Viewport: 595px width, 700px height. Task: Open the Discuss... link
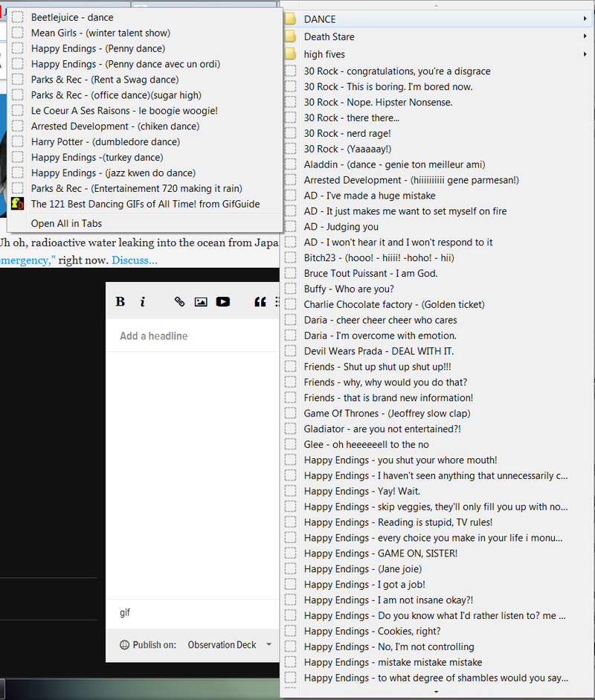coord(135,260)
